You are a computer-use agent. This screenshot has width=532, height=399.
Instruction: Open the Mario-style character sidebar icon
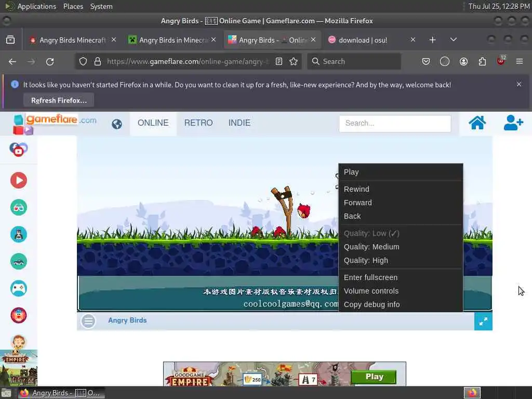click(19, 315)
